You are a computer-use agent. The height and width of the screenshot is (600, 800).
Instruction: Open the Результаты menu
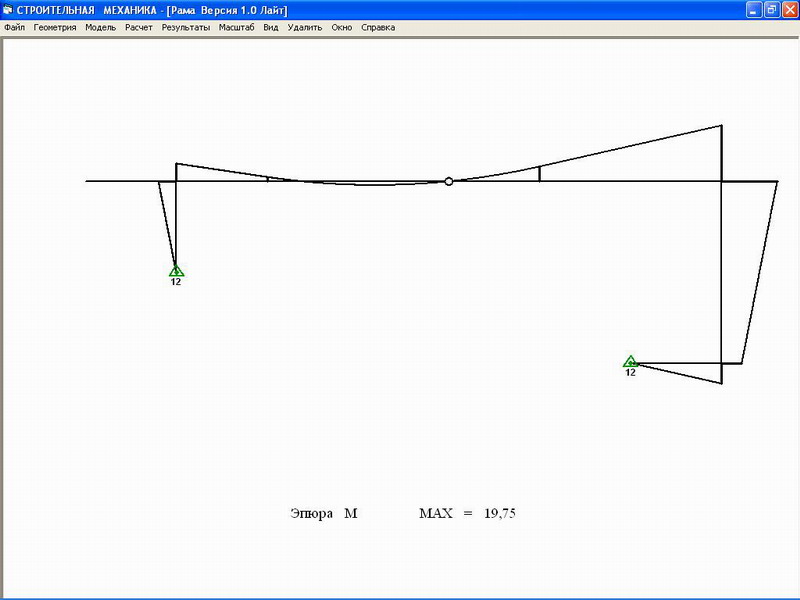pyautogui.click(x=186, y=28)
